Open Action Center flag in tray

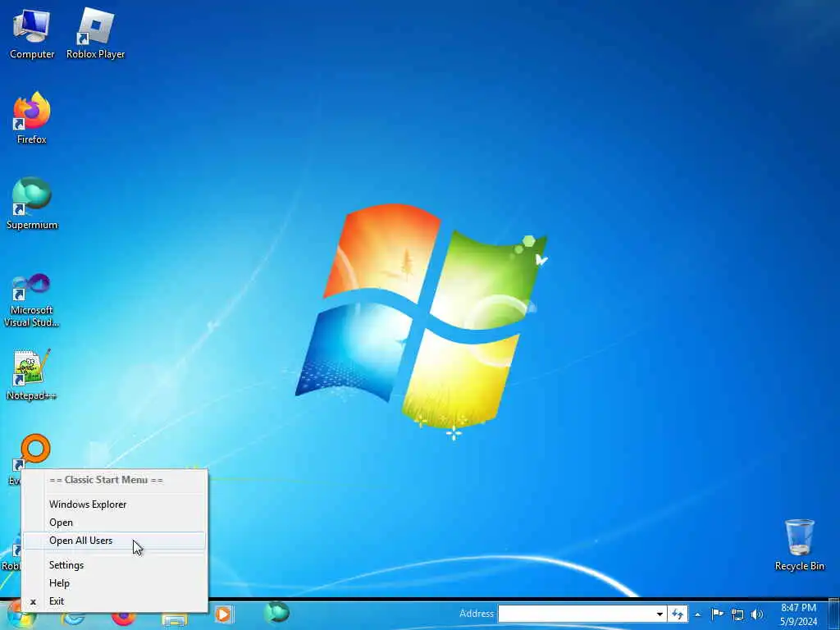(x=717, y=614)
